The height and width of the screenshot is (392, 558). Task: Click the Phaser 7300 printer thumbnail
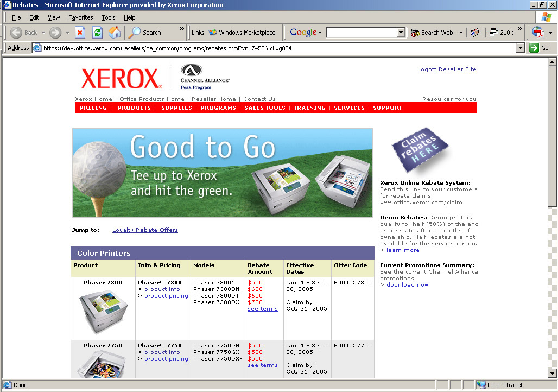pyautogui.click(x=103, y=310)
